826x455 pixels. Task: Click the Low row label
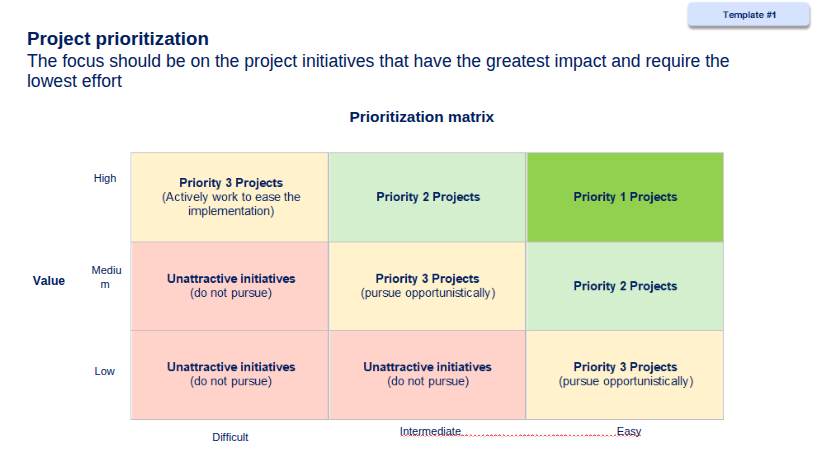(104, 371)
